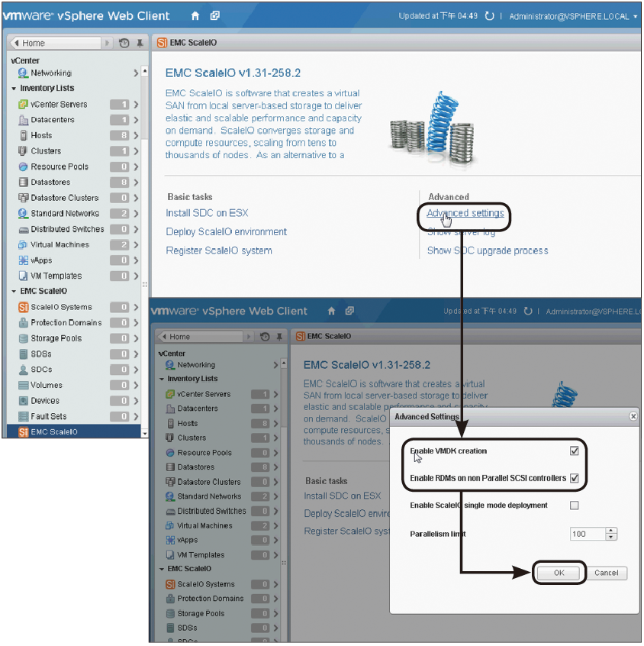Expand the Virtual Machines chevron in the upper navigator
The image size is (644, 646).
[136, 245]
